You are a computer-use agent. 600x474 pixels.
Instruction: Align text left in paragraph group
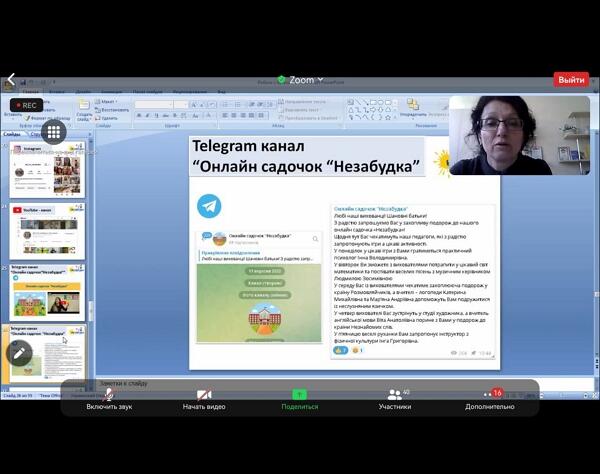coord(225,115)
